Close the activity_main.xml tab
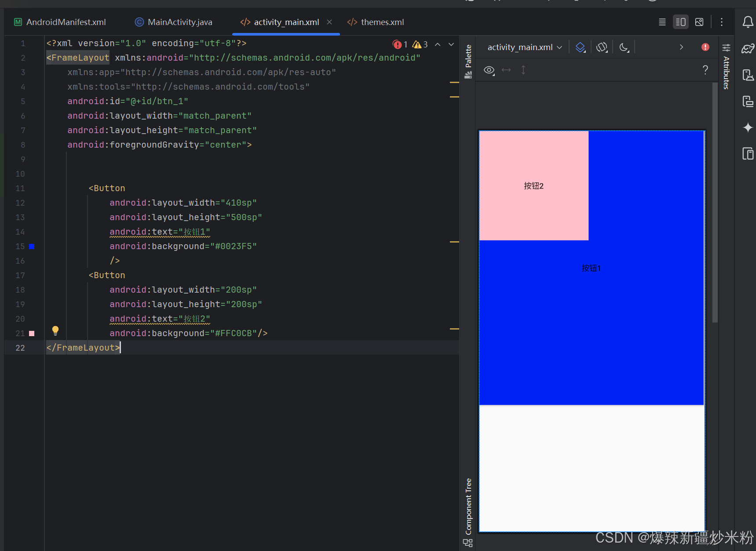This screenshot has height=551, width=756. [329, 22]
